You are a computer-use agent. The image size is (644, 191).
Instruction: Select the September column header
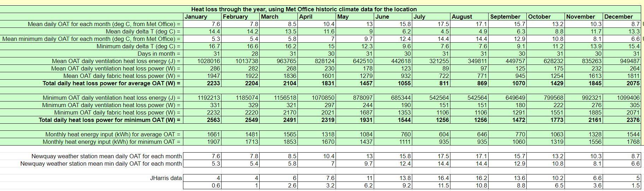507,17
